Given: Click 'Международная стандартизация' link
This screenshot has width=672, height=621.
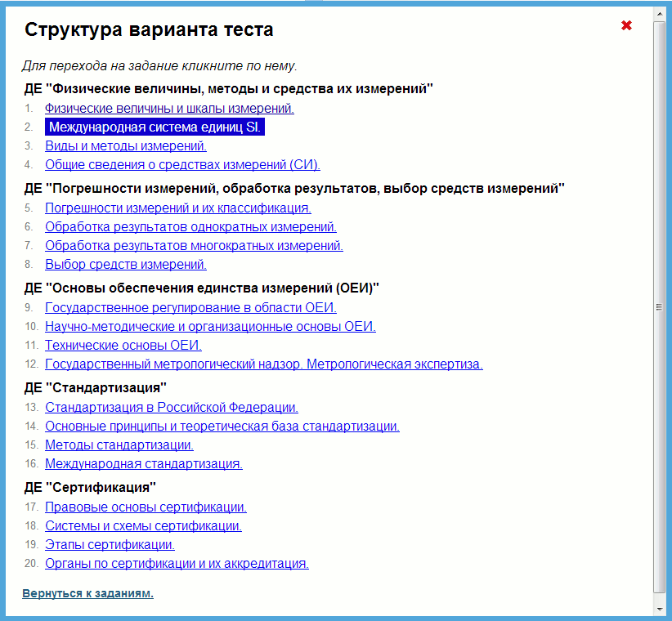Looking at the screenshot, I should (x=143, y=464).
